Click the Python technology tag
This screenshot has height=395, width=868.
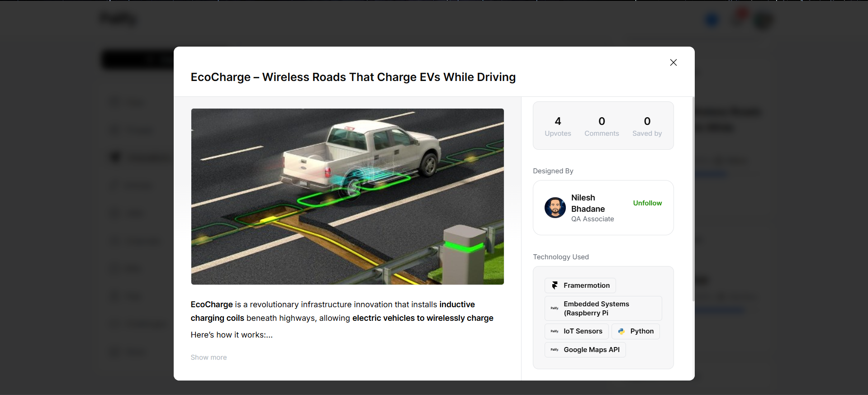[636, 331]
